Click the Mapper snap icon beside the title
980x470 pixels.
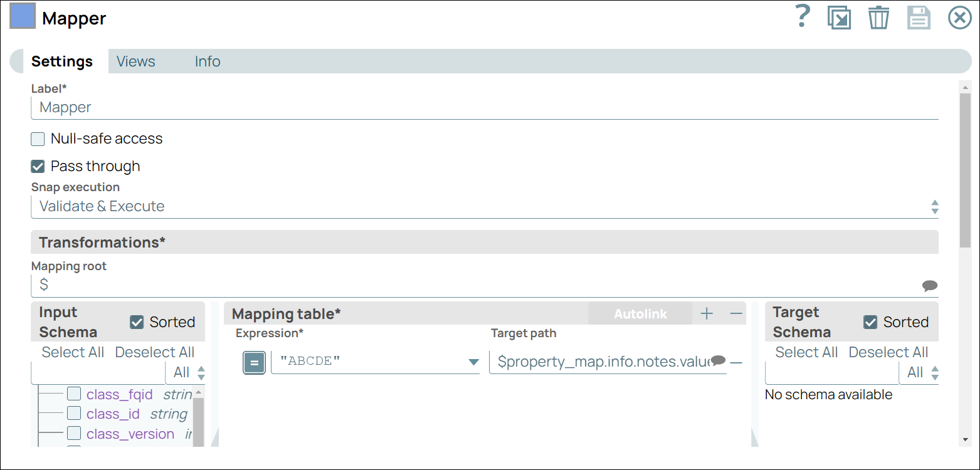coord(22,16)
